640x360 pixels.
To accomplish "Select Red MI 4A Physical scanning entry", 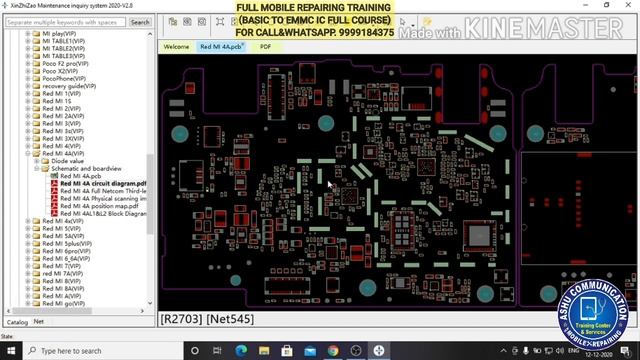I will (x=103, y=198).
